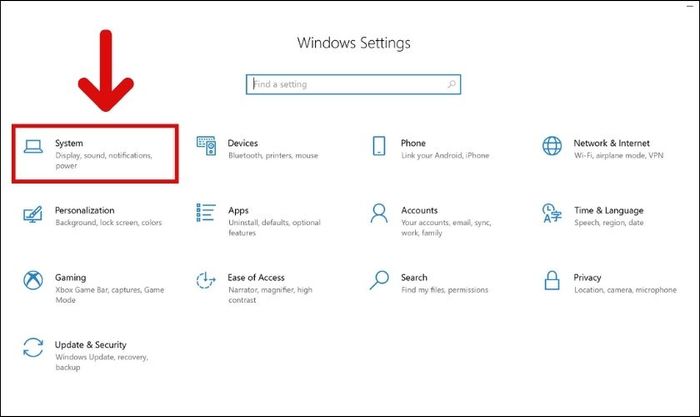Click 'Location, camera, microphone' description
This screenshot has width=700, height=417.
tap(625, 290)
